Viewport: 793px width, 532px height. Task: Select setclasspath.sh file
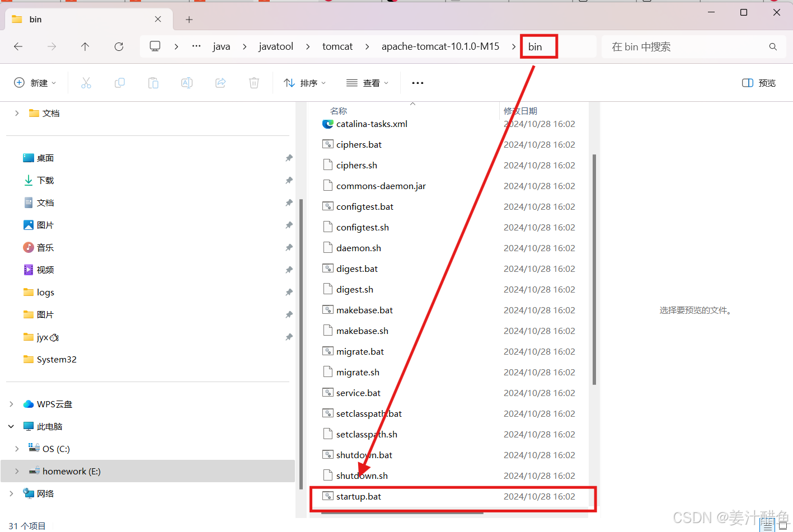coord(367,434)
